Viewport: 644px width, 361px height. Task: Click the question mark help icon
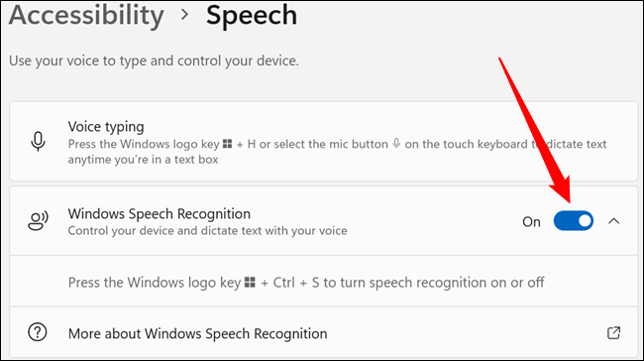point(38,332)
